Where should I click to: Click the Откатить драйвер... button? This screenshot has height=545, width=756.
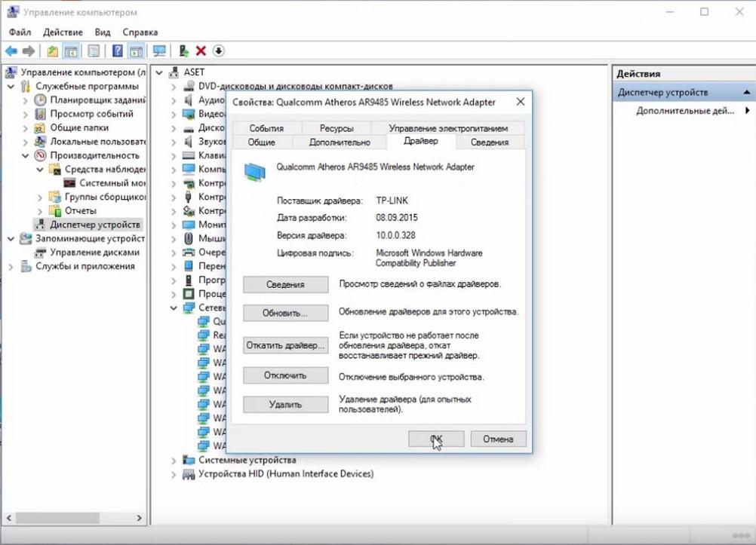[285, 345]
